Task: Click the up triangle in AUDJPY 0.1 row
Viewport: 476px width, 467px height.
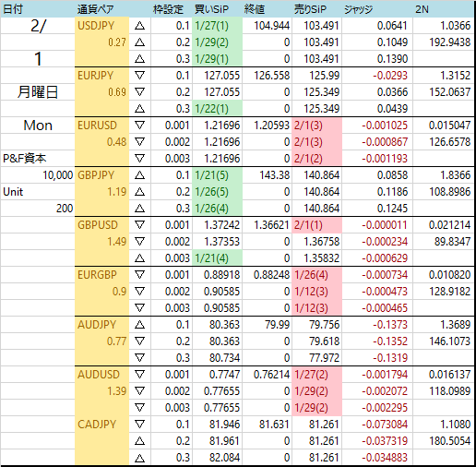Action: 140,325
